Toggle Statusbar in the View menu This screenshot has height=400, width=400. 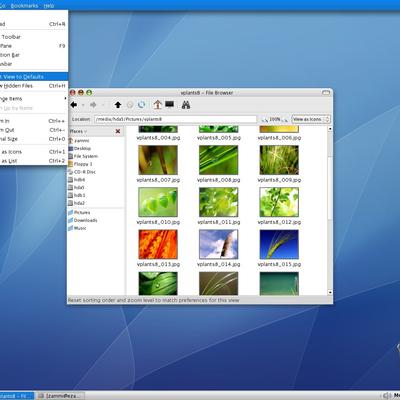point(33,64)
